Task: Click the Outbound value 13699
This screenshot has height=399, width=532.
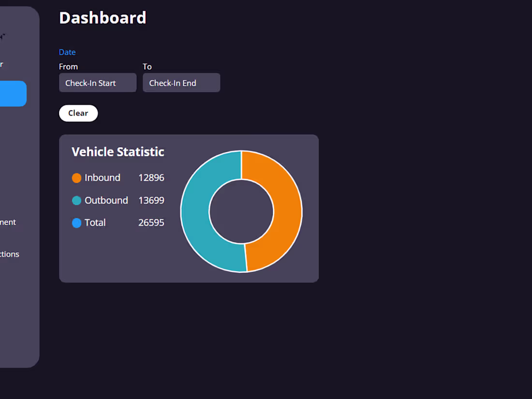Action: coord(151,201)
